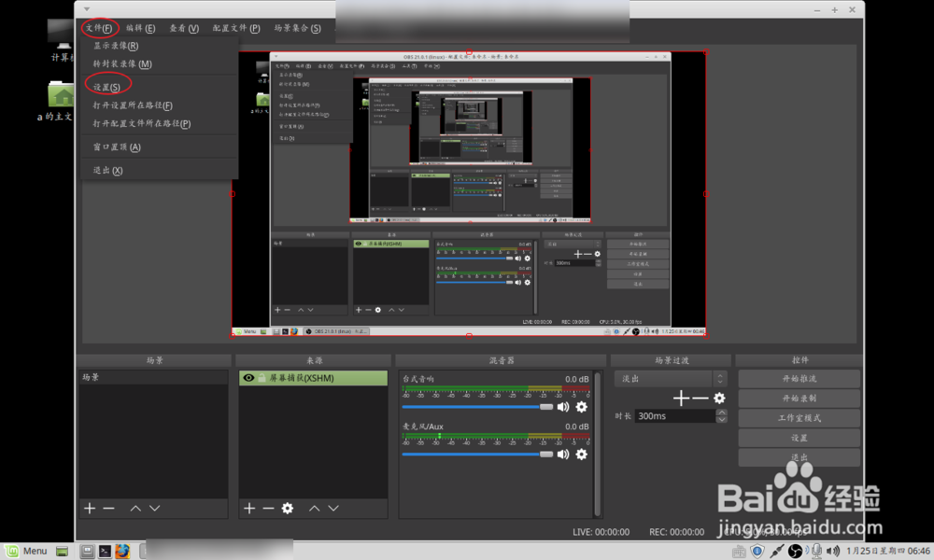
Task: Enter 工作室模式 studio mode
Action: (x=799, y=418)
